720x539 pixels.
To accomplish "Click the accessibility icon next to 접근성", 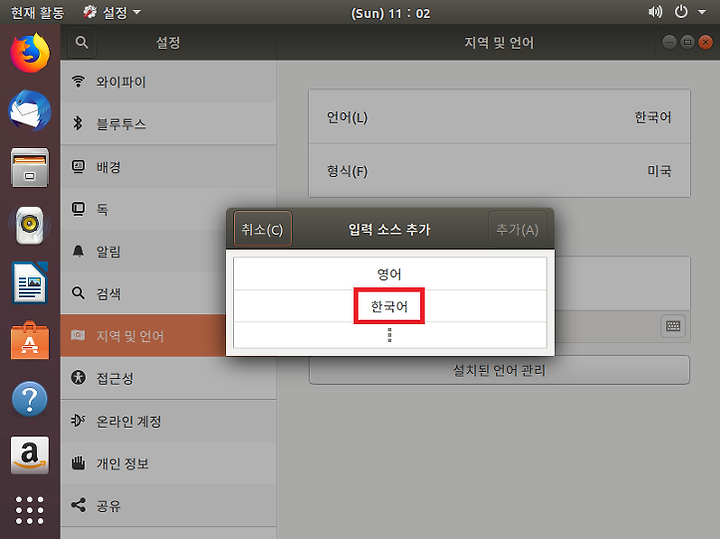I will 79,377.
